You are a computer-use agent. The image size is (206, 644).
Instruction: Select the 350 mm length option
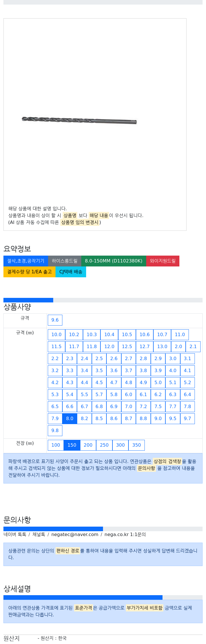pyautogui.click(x=136, y=445)
